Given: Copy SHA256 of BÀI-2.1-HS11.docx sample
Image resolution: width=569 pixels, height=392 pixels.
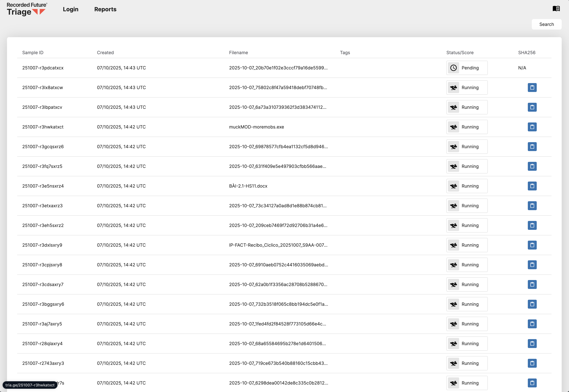Looking at the screenshot, I should tap(532, 186).
